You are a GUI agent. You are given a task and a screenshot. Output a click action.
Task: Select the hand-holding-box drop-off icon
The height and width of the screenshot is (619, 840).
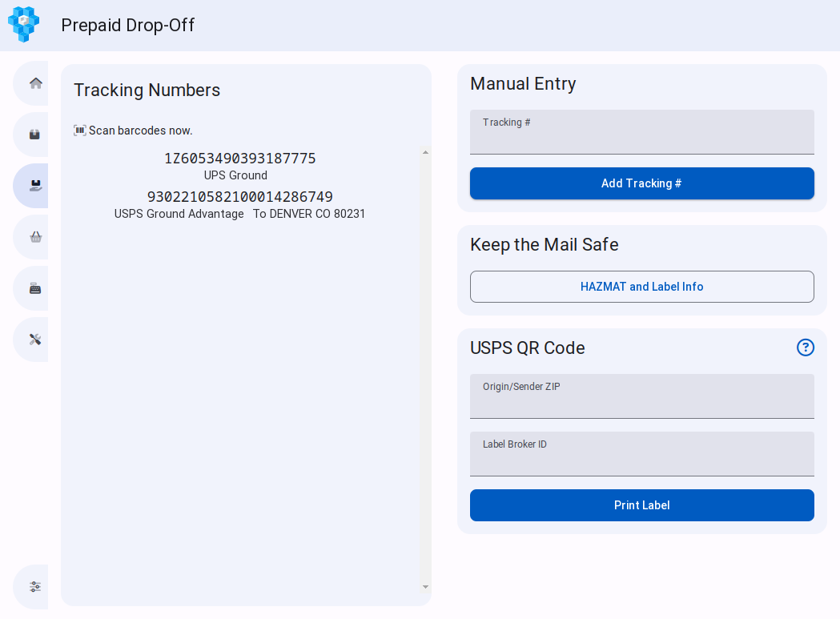pos(35,186)
